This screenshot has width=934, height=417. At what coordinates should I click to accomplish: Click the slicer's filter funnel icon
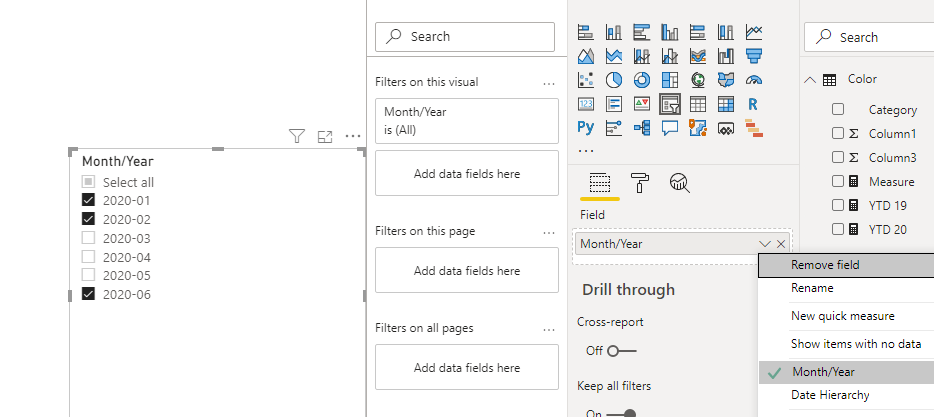pyautogui.click(x=297, y=136)
